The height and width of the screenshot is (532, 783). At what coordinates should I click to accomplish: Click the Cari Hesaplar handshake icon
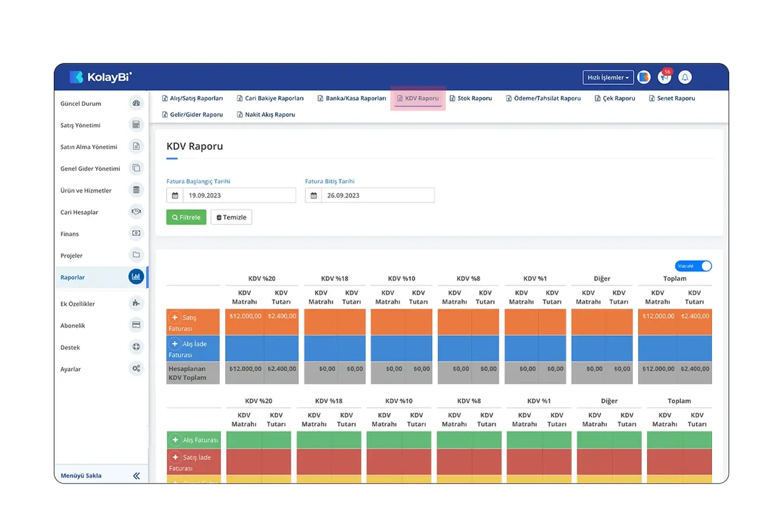(x=136, y=212)
